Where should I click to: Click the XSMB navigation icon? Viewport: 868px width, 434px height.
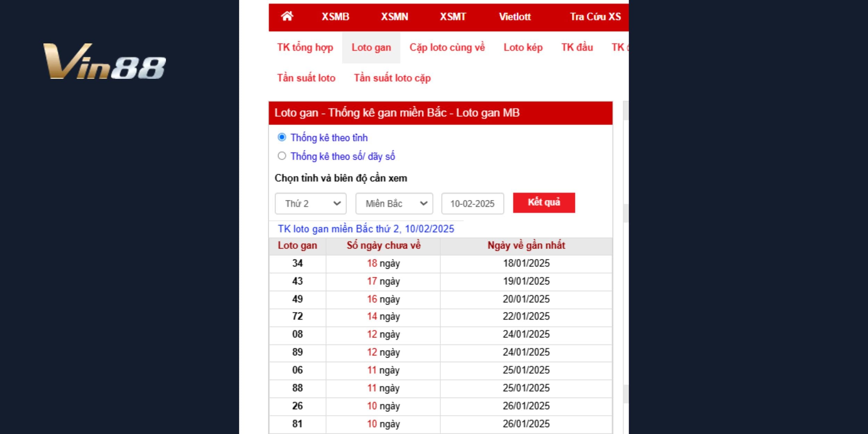[x=332, y=16]
